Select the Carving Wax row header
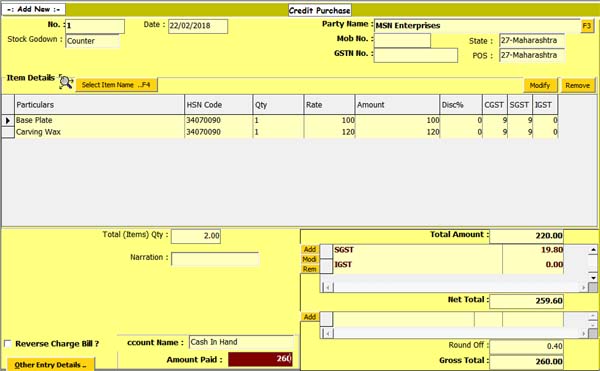The height and width of the screenshot is (371, 600). coord(8,132)
